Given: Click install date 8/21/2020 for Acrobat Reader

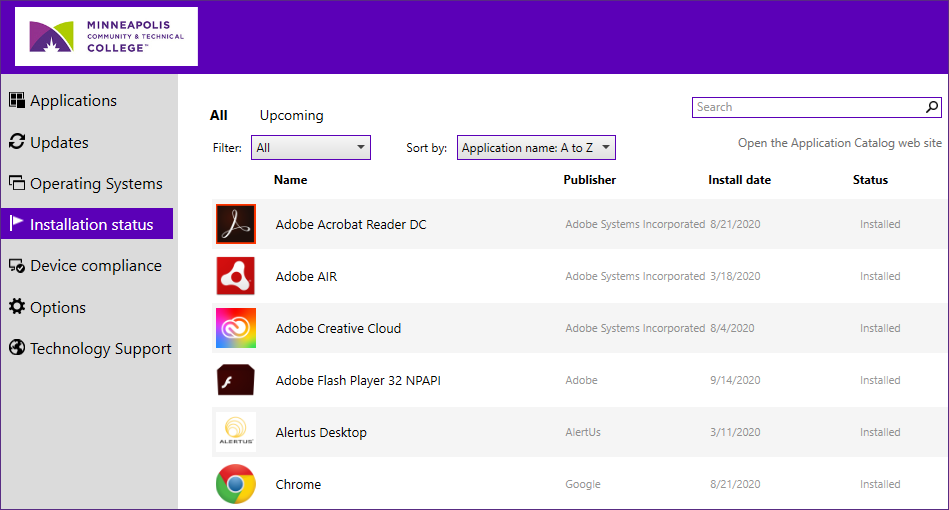Looking at the screenshot, I should 735,224.
